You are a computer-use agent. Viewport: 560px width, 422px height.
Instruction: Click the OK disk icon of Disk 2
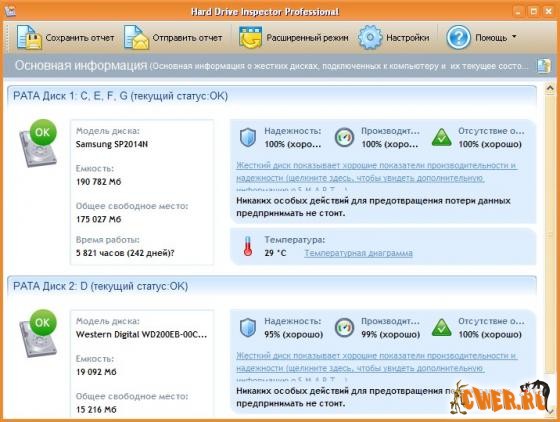(38, 333)
